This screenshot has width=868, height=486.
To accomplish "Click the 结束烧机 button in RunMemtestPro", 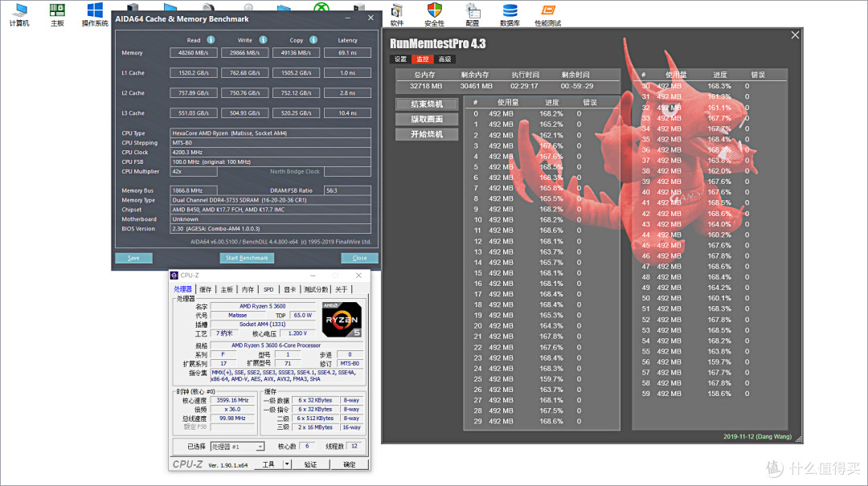I will (427, 103).
